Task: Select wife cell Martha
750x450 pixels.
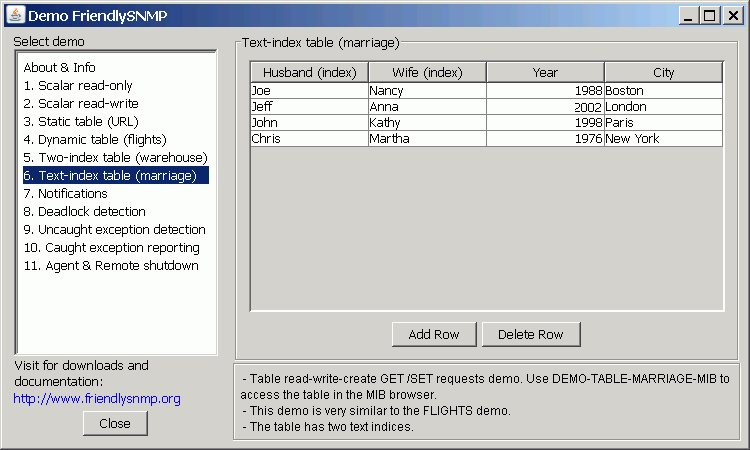Action: [428, 139]
